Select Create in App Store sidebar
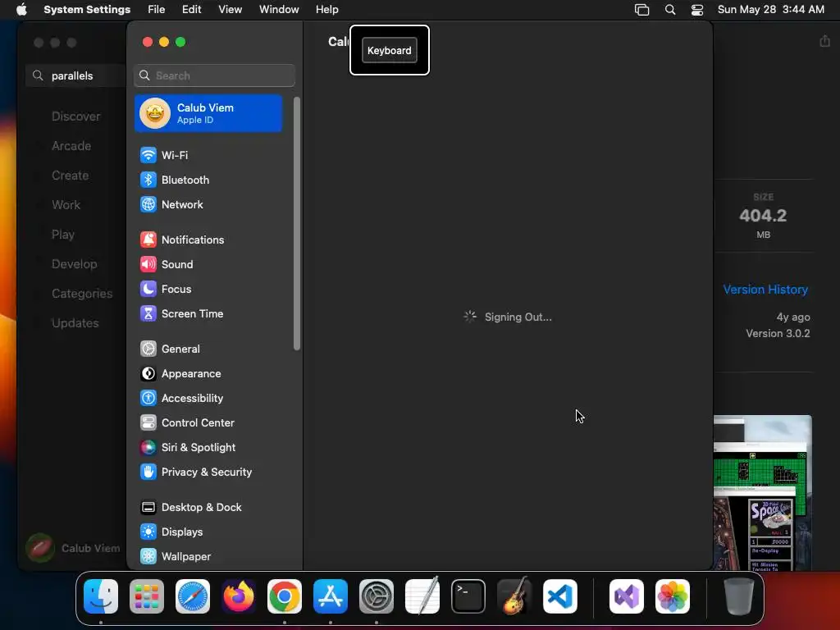The image size is (840, 630). pyautogui.click(x=71, y=176)
